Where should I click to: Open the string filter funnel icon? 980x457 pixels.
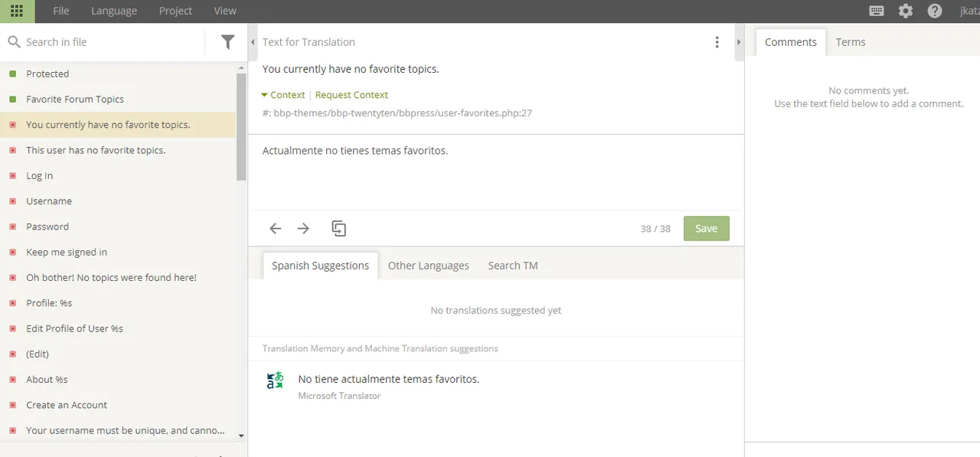227,42
